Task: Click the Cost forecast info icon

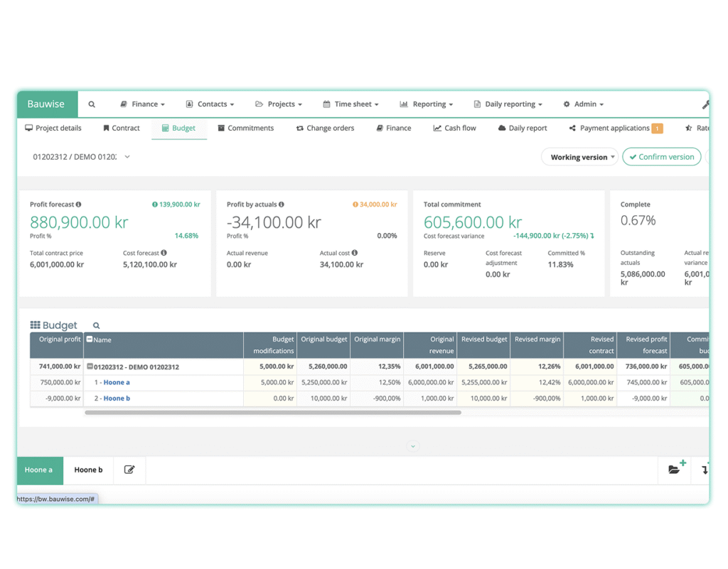Action: [x=164, y=253]
